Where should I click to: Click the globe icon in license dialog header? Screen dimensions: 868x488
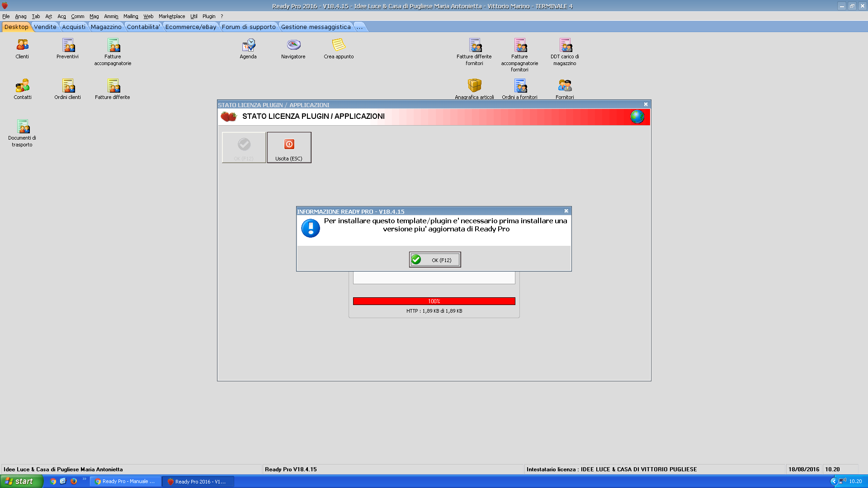pos(637,117)
